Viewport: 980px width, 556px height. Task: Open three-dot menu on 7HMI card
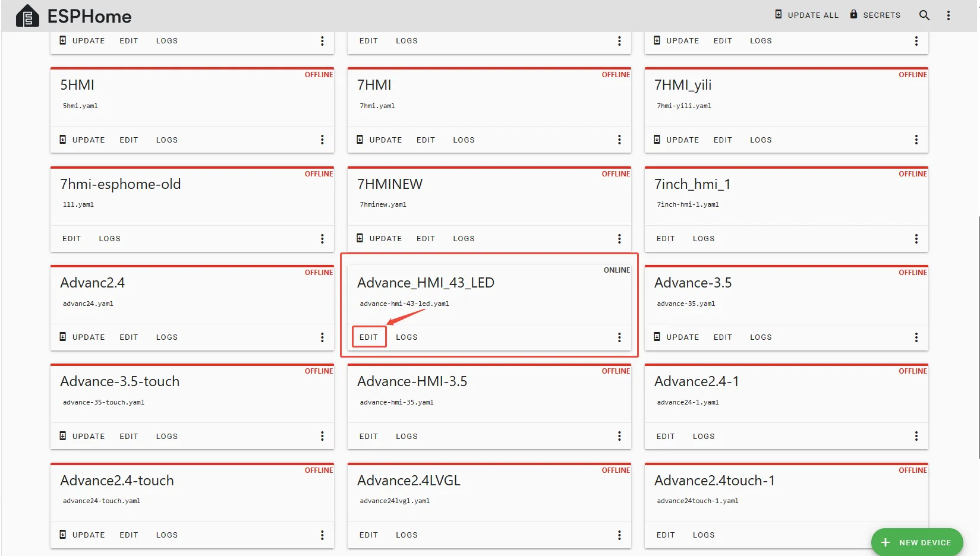click(x=619, y=140)
